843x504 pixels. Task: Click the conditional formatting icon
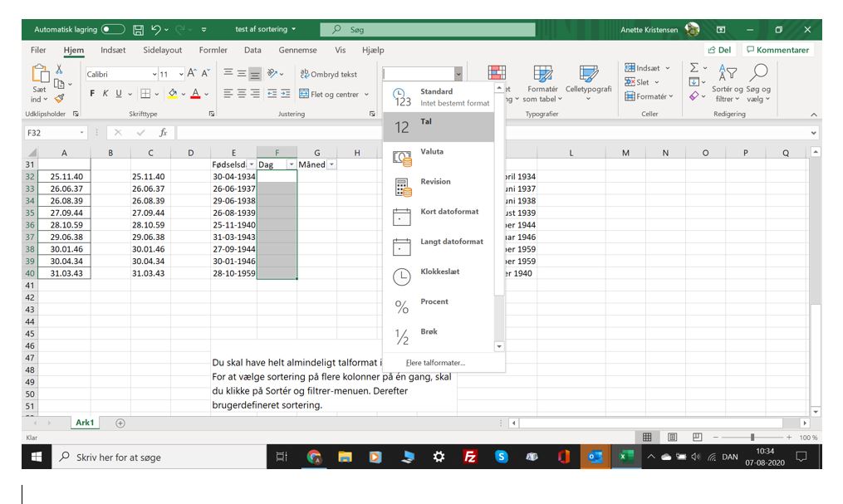497,72
